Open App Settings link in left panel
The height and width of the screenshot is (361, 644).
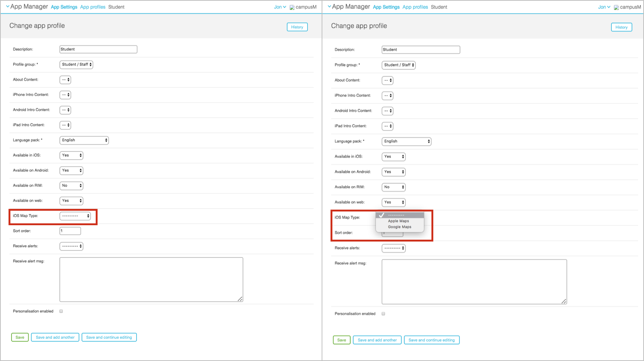tap(64, 7)
